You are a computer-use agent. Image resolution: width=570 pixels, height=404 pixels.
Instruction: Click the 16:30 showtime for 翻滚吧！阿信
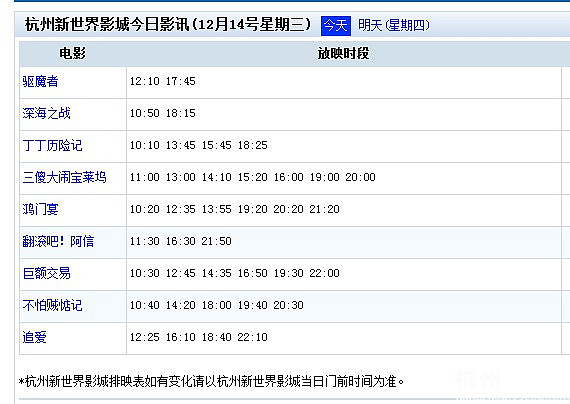[x=181, y=241]
